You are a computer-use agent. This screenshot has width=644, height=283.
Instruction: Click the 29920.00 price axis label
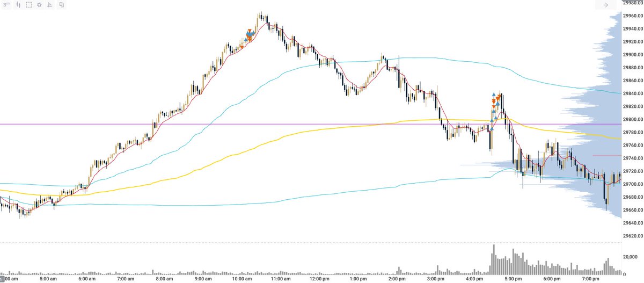pyautogui.click(x=632, y=42)
